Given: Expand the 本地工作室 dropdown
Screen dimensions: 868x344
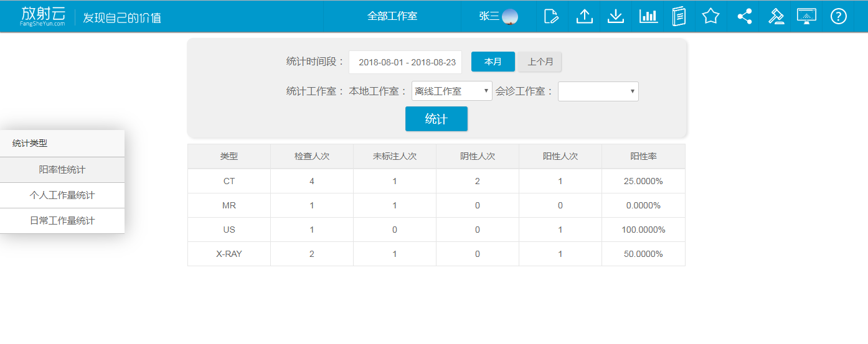Looking at the screenshot, I should pos(451,91).
